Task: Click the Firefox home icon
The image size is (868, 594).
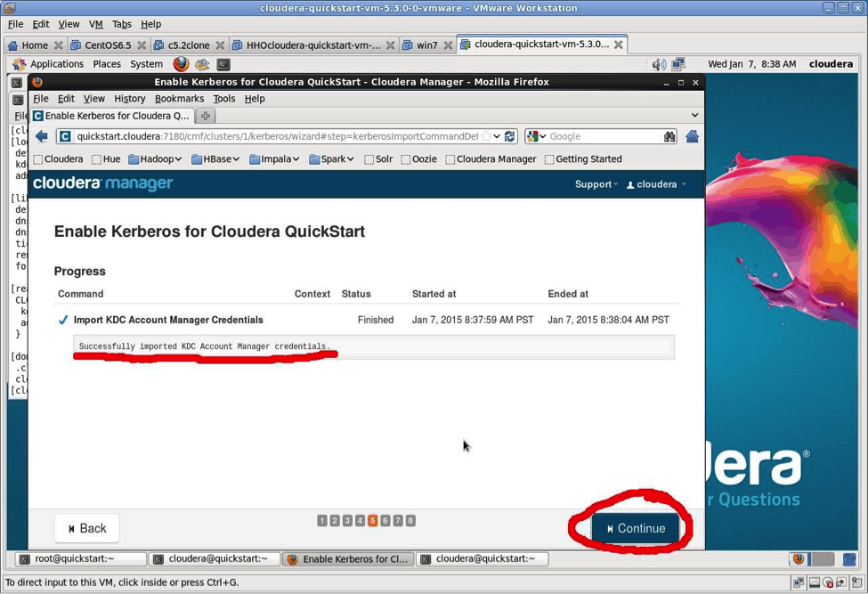Action: 692,136
